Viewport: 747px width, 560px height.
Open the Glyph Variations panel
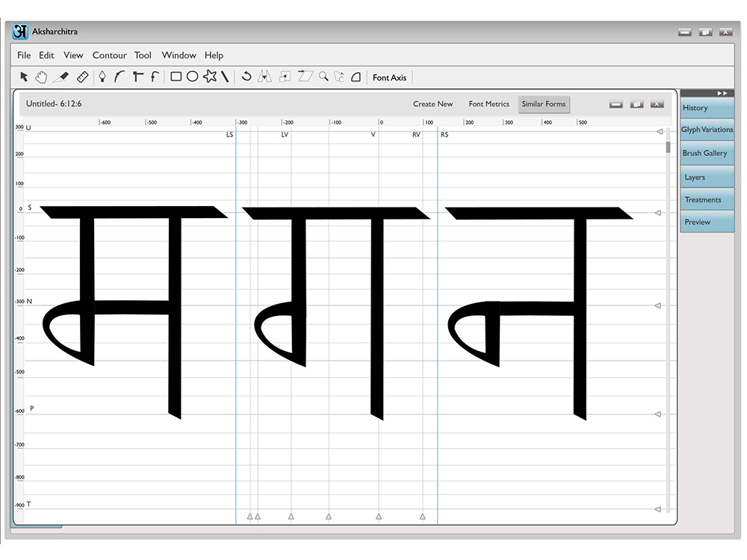point(707,129)
